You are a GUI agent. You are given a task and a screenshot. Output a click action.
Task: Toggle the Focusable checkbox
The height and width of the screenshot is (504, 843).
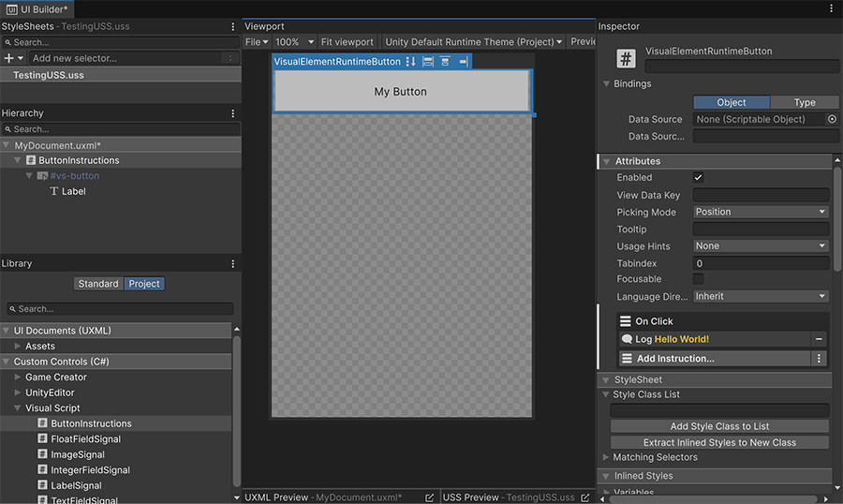pos(698,279)
